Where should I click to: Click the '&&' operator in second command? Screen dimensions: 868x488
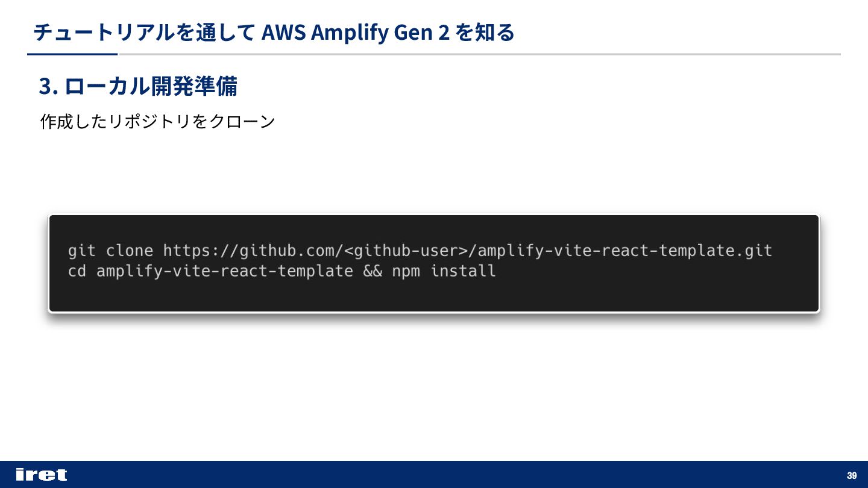point(373,271)
